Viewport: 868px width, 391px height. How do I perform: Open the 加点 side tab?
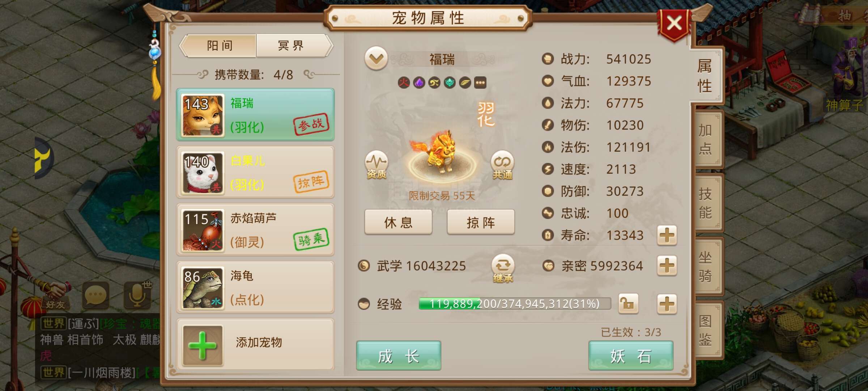coord(705,139)
